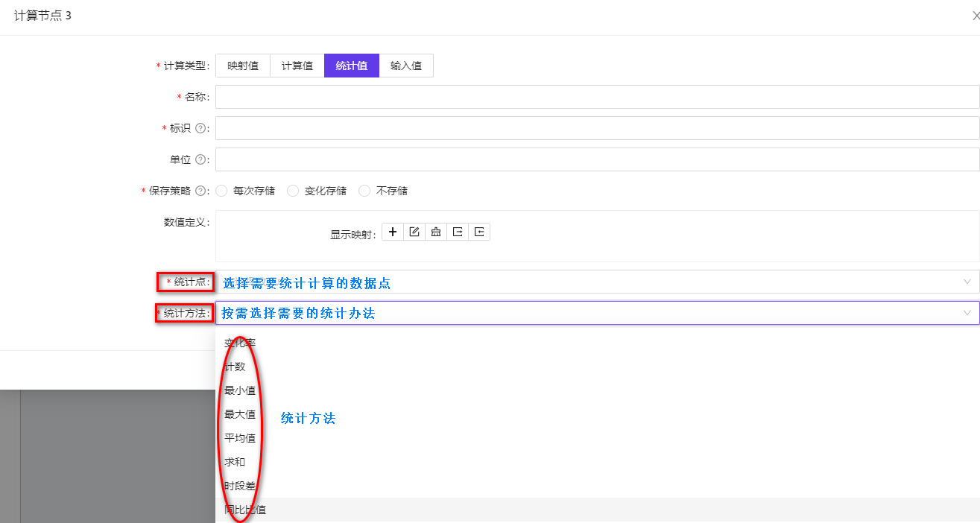Open the 单位 help tooltip icon
The width and height of the screenshot is (980, 523).
click(201, 159)
